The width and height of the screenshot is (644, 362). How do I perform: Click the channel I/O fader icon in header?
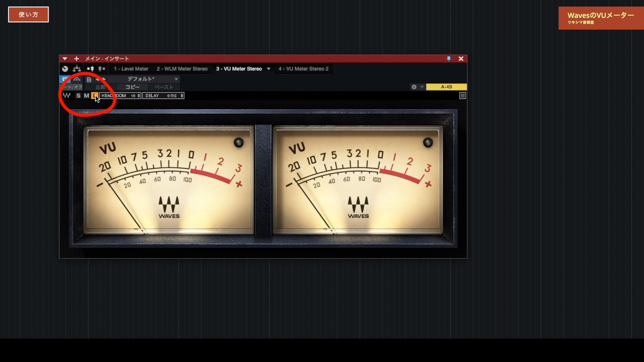tap(91, 69)
